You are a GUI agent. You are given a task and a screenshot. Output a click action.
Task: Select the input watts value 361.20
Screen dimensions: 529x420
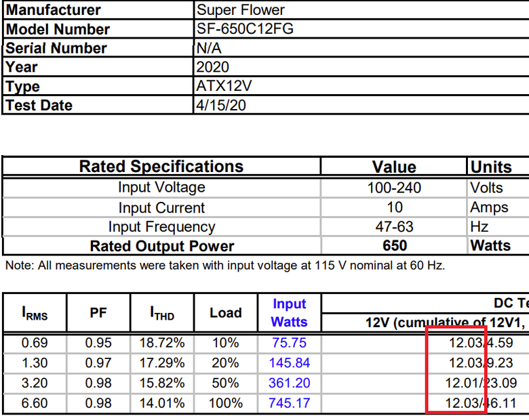289,383
